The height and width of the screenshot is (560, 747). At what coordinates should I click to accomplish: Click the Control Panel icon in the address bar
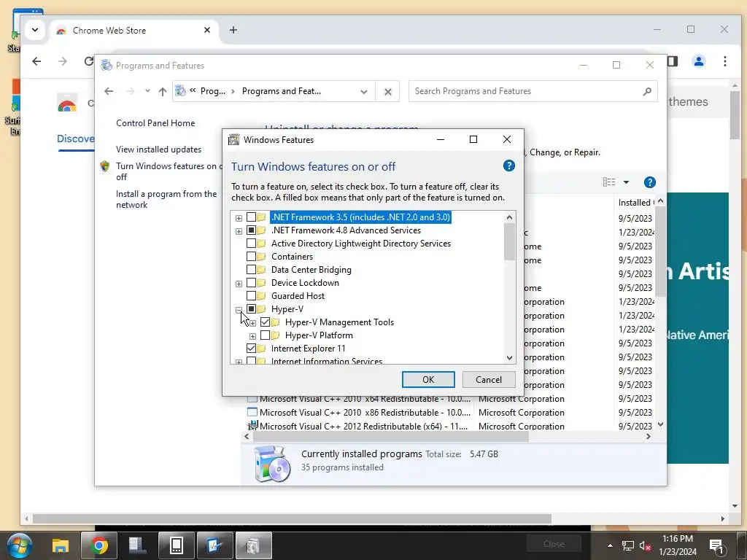180,90
